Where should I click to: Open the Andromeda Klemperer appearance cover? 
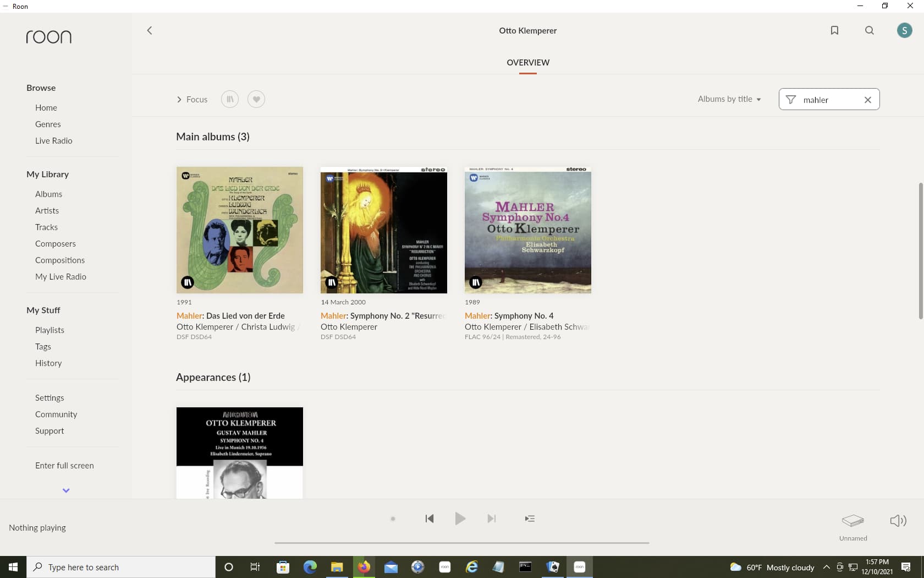[240, 453]
